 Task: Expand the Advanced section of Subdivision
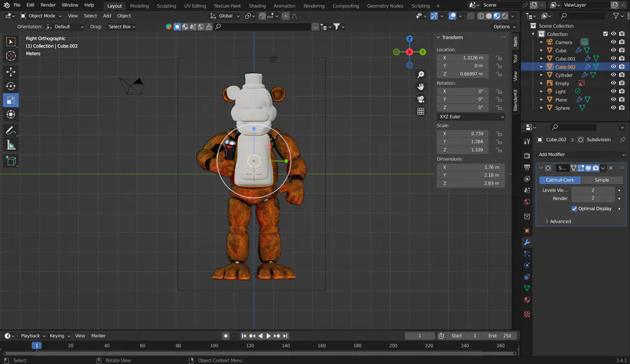point(558,221)
